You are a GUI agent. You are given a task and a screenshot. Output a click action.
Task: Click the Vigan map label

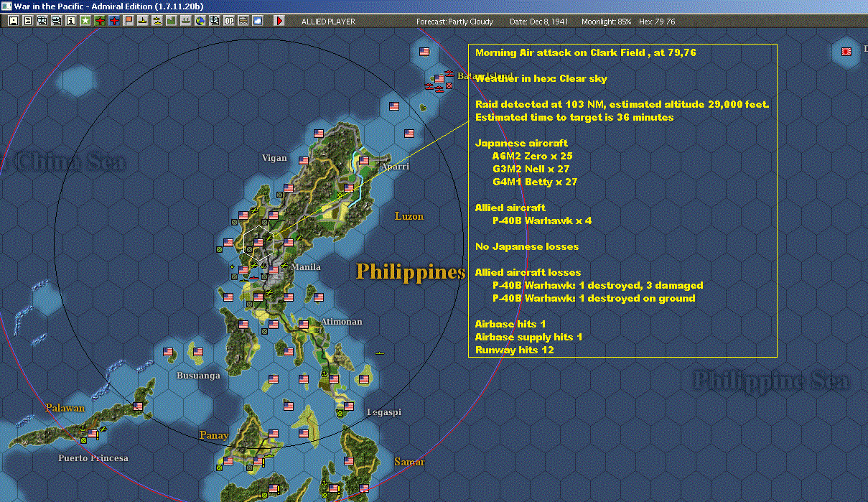click(274, 158)
